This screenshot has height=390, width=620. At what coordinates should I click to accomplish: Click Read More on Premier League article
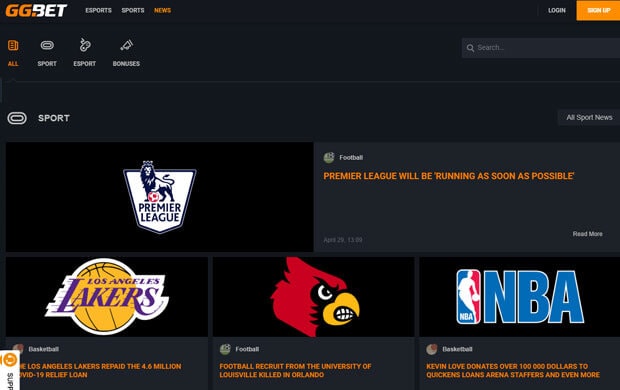[588, 234]
